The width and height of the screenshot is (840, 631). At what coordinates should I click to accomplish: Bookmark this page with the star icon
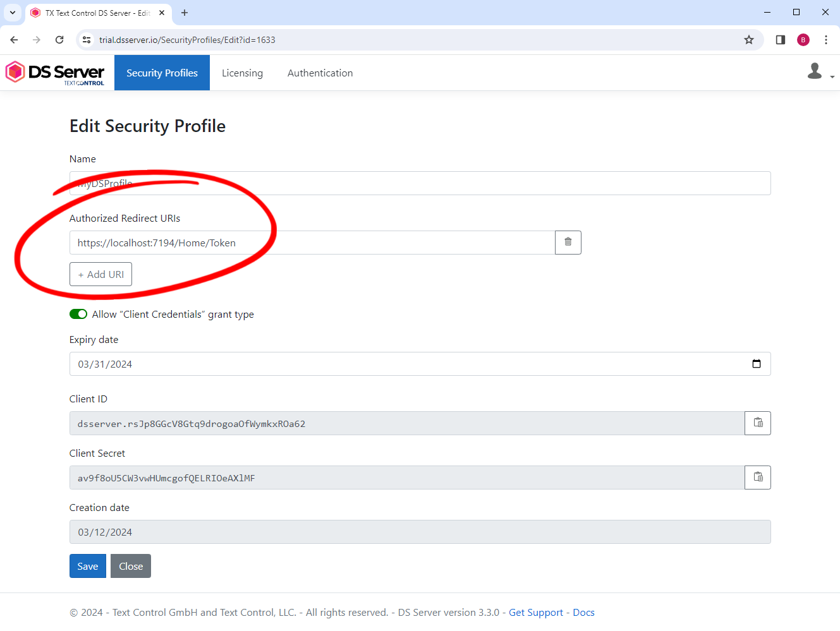tap(749, 40)
